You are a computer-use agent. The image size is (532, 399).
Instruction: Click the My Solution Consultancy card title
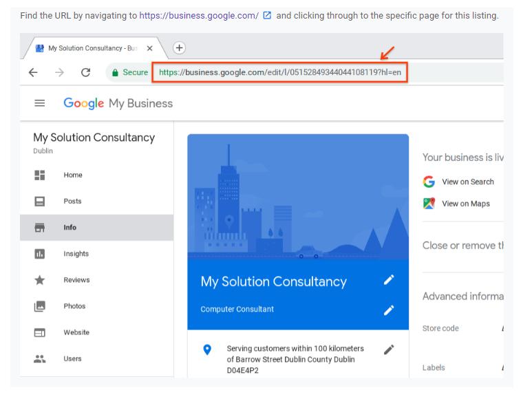coord(273,281)
